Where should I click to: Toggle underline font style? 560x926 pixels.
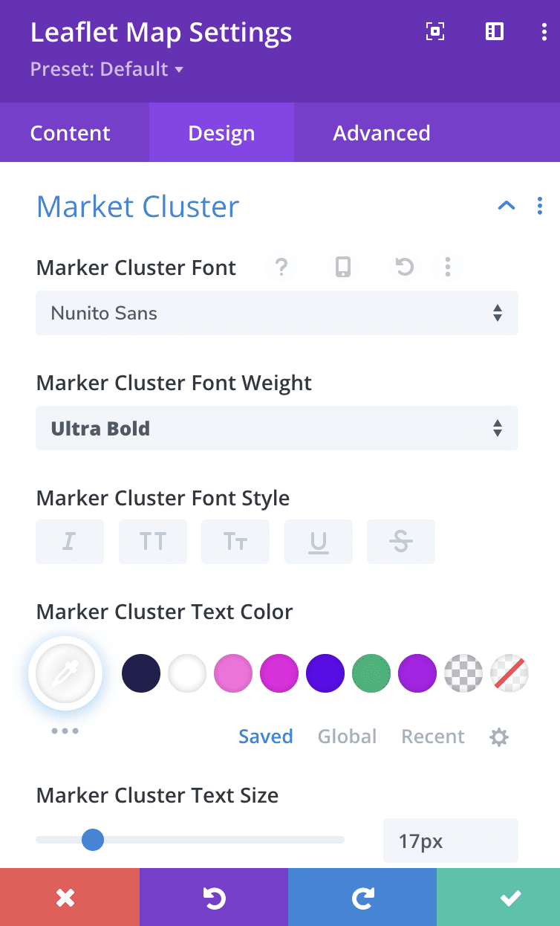(319, 542)
